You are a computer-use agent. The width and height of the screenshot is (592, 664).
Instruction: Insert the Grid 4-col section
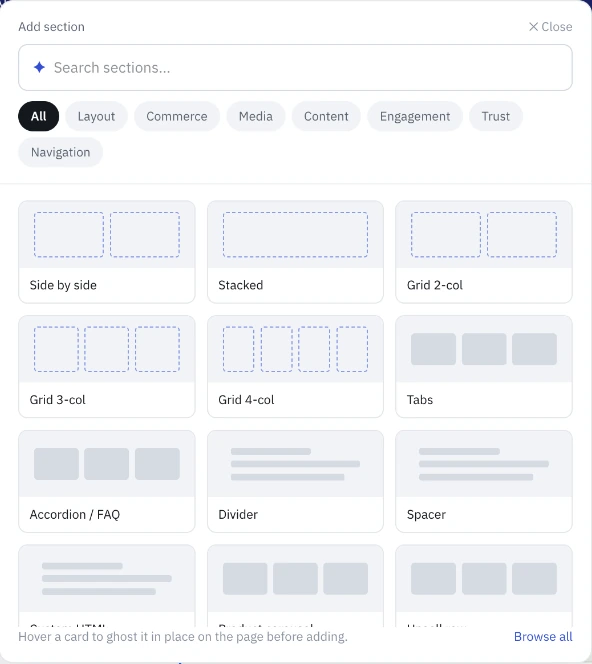tap(295, 366)
